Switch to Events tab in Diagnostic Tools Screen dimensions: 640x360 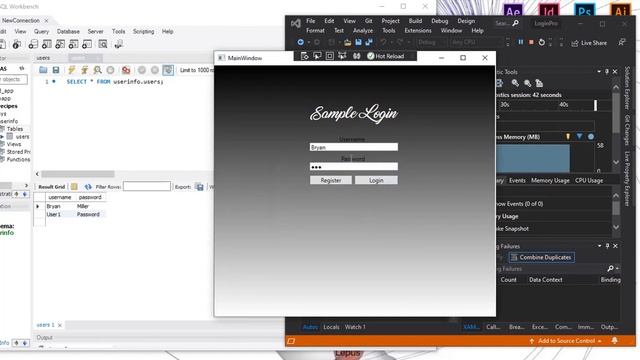pos(517,180)
